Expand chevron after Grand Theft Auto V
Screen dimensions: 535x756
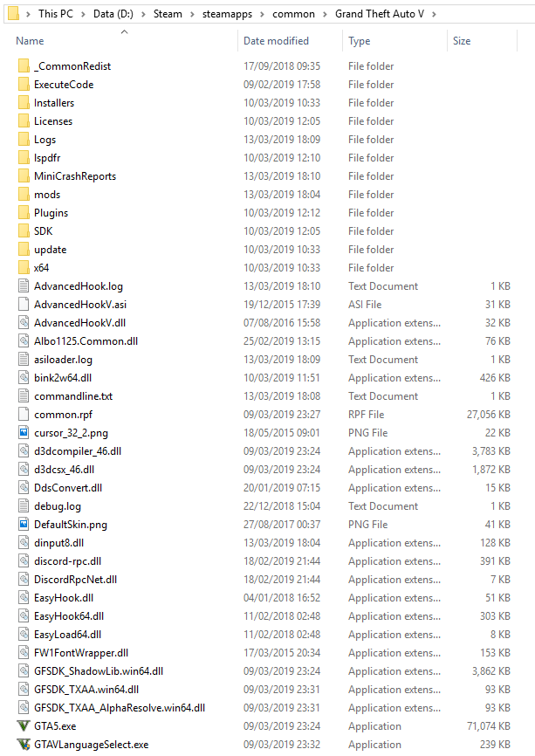(x=435, y=15)
